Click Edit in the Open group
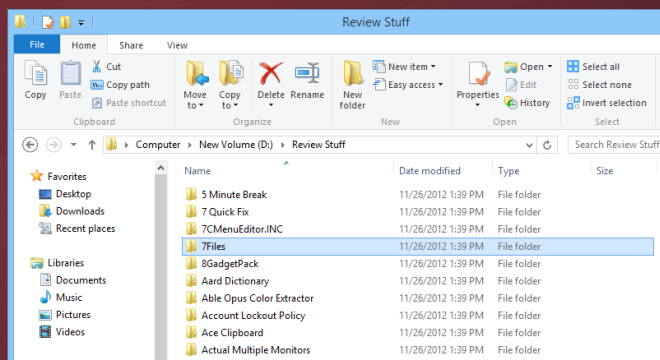The image size is (660, 360). (x=522, y=85)
